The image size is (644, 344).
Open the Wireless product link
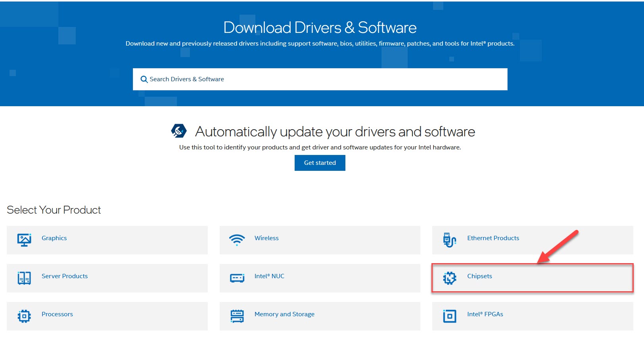[x=266, y=238]
